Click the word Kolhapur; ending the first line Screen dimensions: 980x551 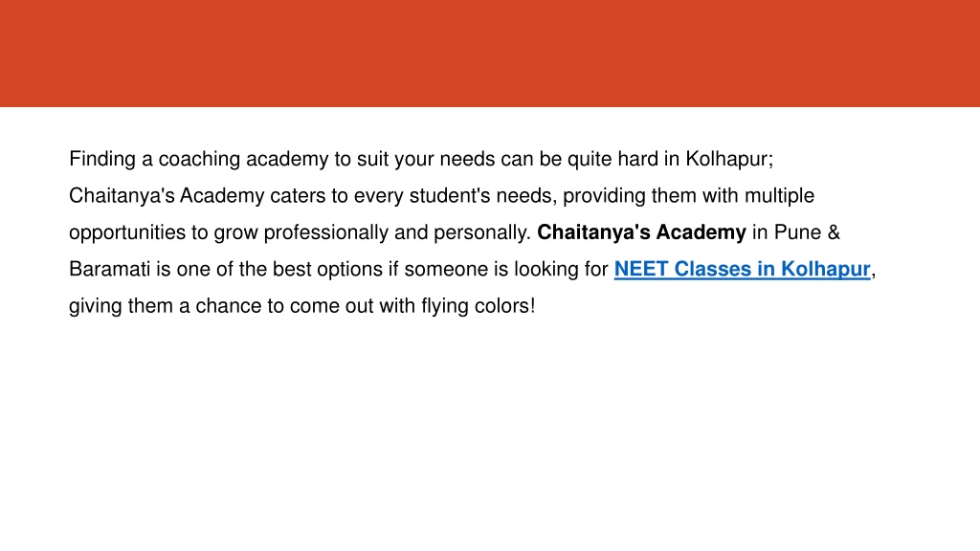coord(729,160)
